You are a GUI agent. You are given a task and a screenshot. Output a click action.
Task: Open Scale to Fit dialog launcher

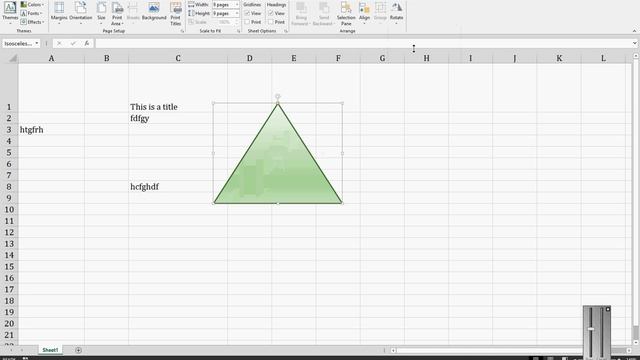click(238, 31)
